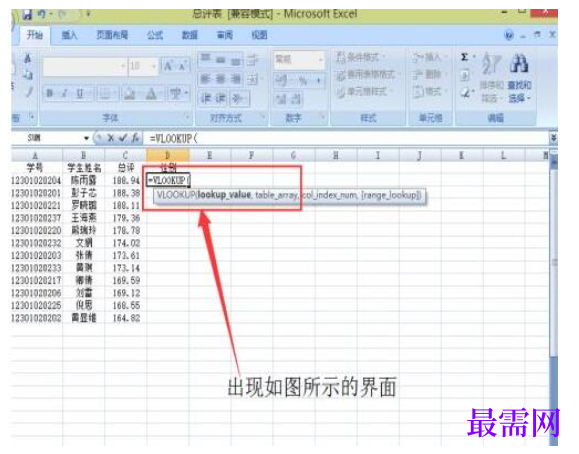This screenshot has height=454, width=579.
Task: Open Excel Help question mark icon
Action: (x=509, y=35)
